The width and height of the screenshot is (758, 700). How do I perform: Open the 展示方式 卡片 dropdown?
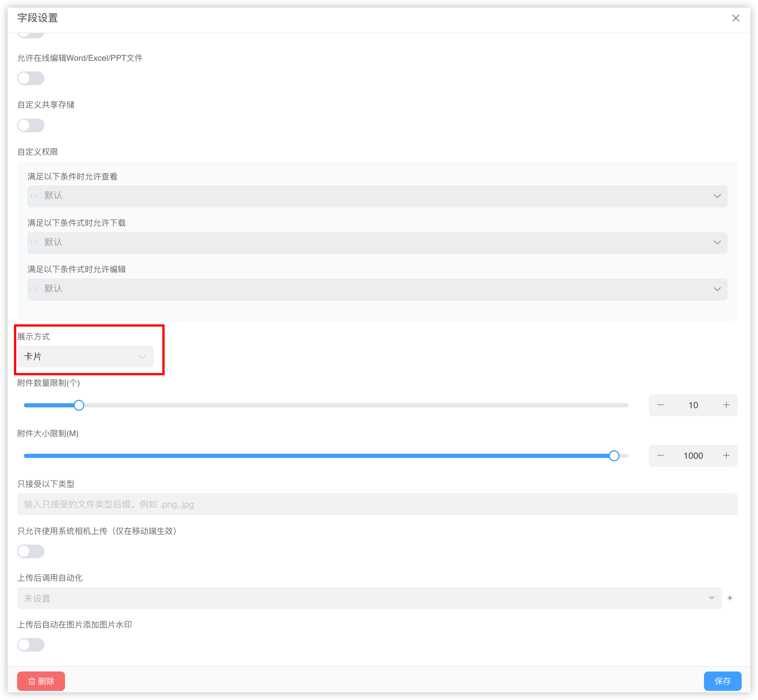[86, 356]
